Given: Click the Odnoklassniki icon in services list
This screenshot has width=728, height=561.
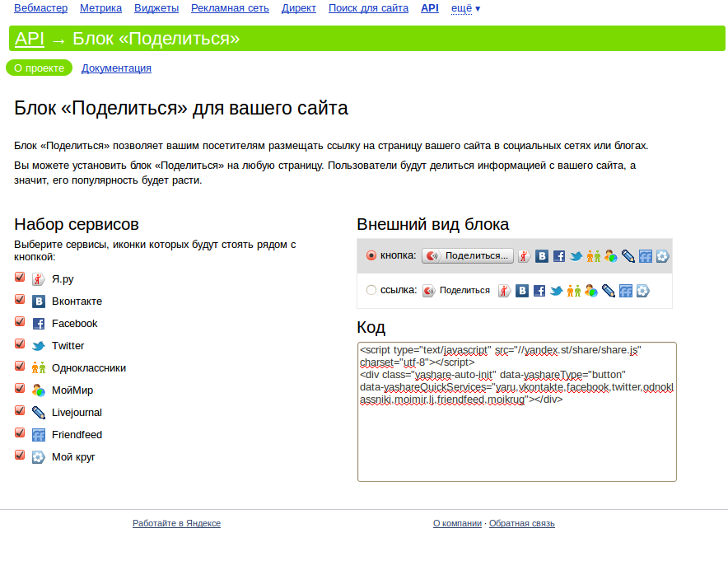Looking at the screenshot, I should tap(38, 368).
